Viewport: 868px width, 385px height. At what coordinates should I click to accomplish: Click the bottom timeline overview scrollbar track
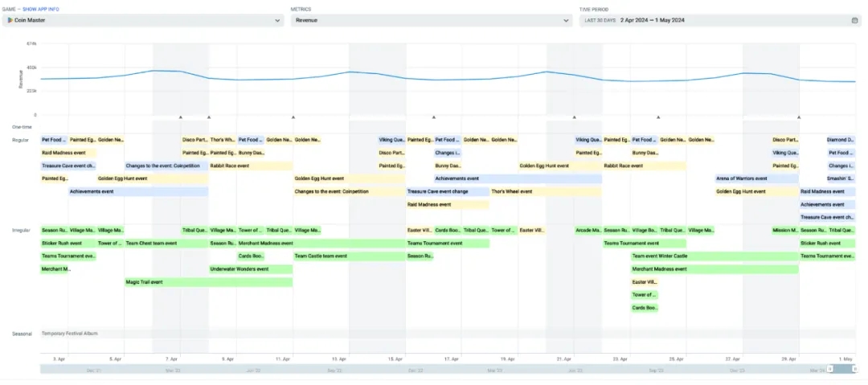tap(402, 369)
